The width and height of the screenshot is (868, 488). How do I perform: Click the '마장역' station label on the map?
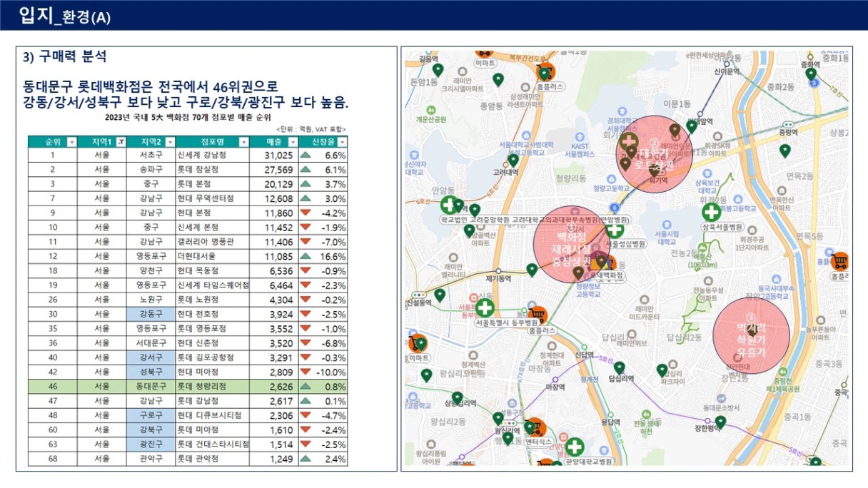[555, 387]
